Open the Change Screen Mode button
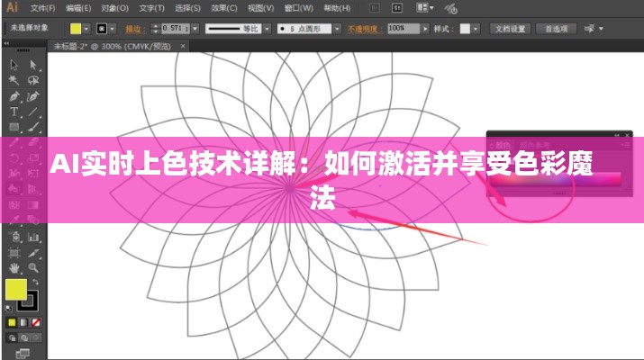This screenshot has width=644, height=360. point(23,353)
